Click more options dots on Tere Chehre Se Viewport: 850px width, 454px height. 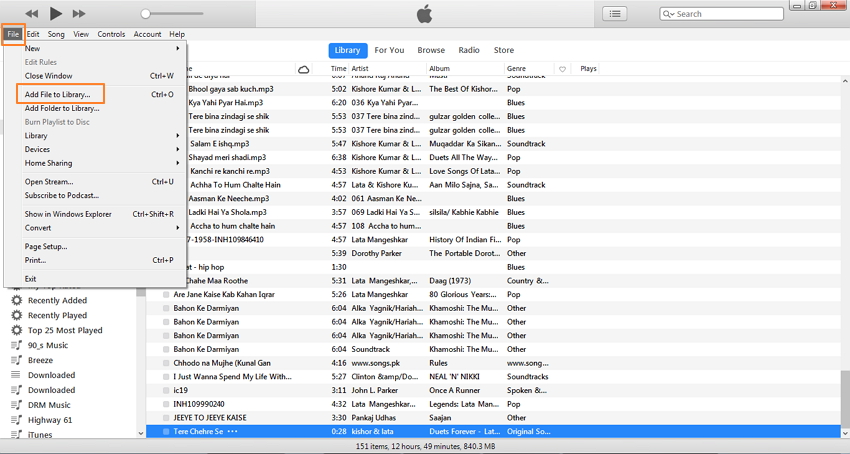pos(233,431)
